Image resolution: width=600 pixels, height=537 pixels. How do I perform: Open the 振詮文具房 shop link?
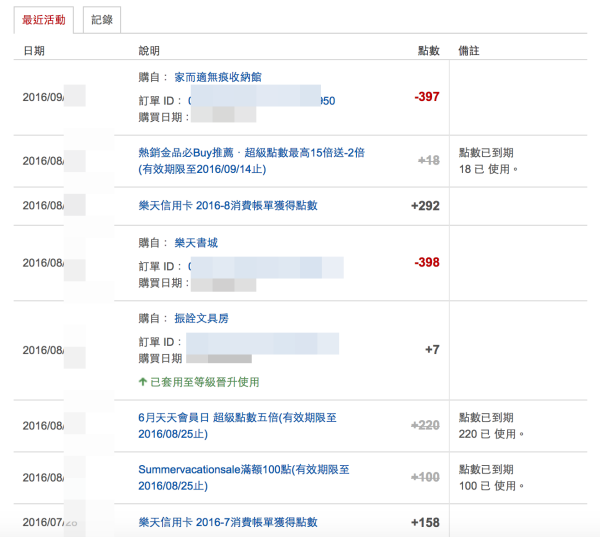(205, 319)
